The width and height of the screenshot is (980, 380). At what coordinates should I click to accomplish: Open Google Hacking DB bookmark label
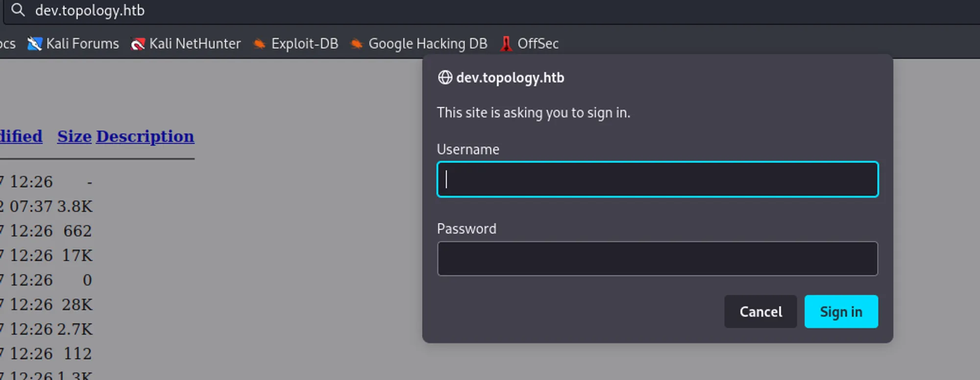point(428,44)
